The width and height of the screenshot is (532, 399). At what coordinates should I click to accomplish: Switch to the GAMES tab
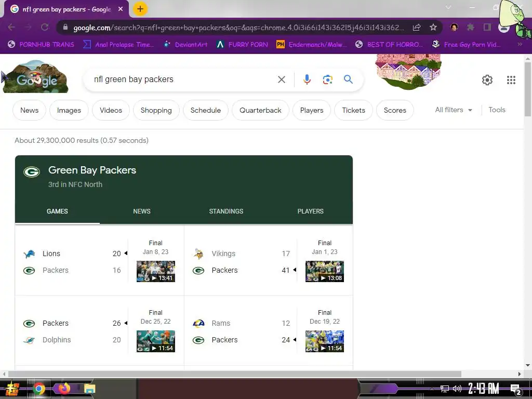pos(57,211)
